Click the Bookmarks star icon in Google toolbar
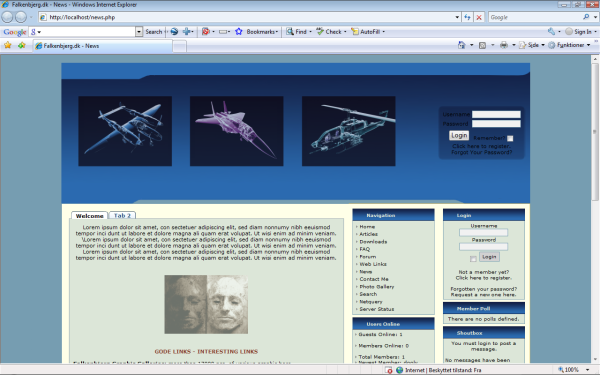This screenshot has width=600, height=375. pyautogui.click(x=239, y=32)
